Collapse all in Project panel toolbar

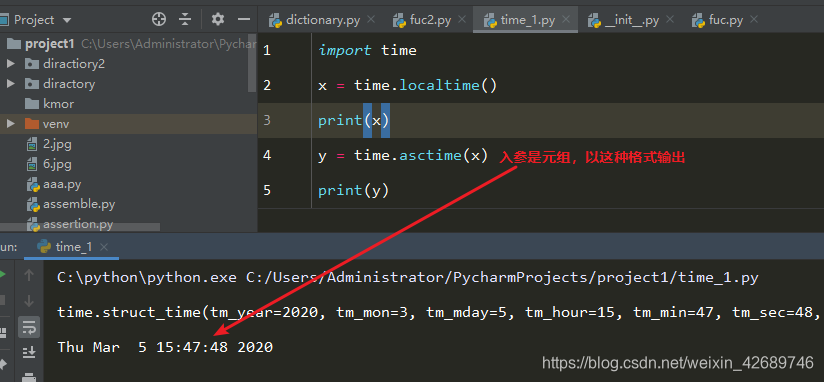[184, 19]
